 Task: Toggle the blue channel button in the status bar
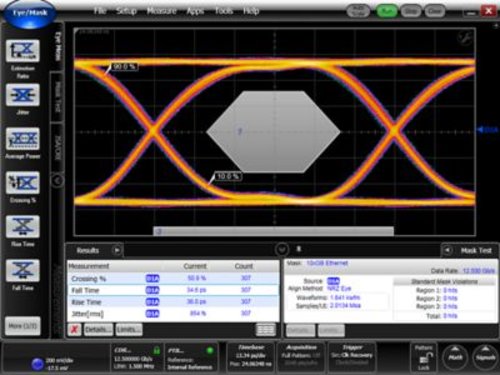pyautogui.click(x=37, y=364)
